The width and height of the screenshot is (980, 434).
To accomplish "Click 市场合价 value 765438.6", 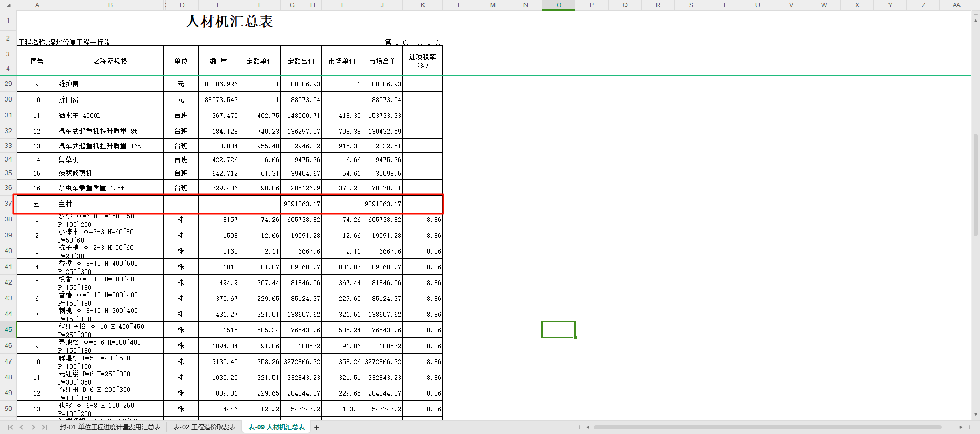I will tap(382, 330).
